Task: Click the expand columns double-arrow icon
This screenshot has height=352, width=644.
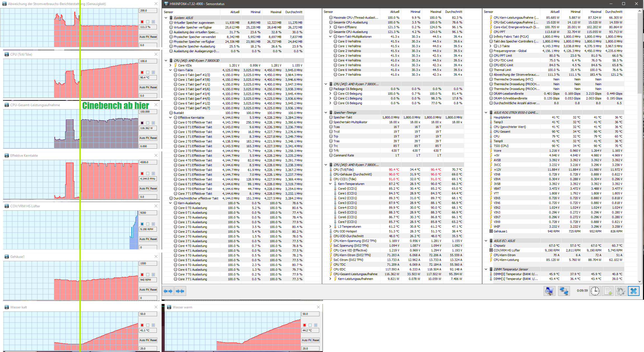Action: pos(168,291)
